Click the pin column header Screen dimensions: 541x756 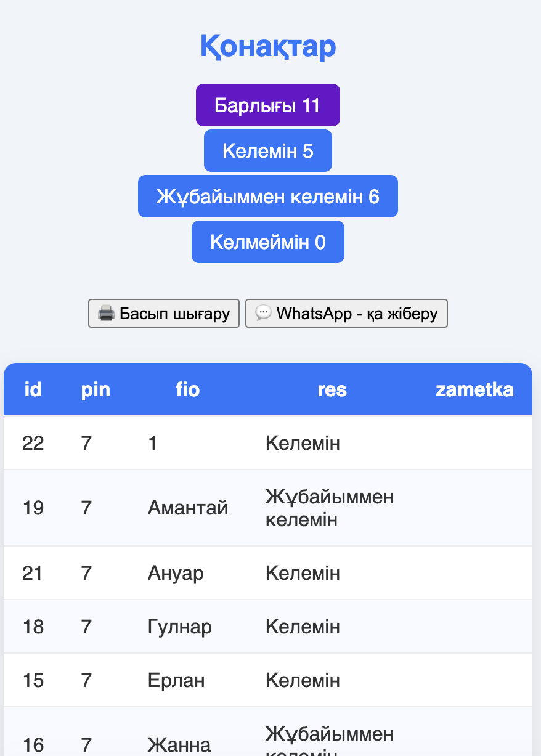pyautogui.click(x=96, y=389)
